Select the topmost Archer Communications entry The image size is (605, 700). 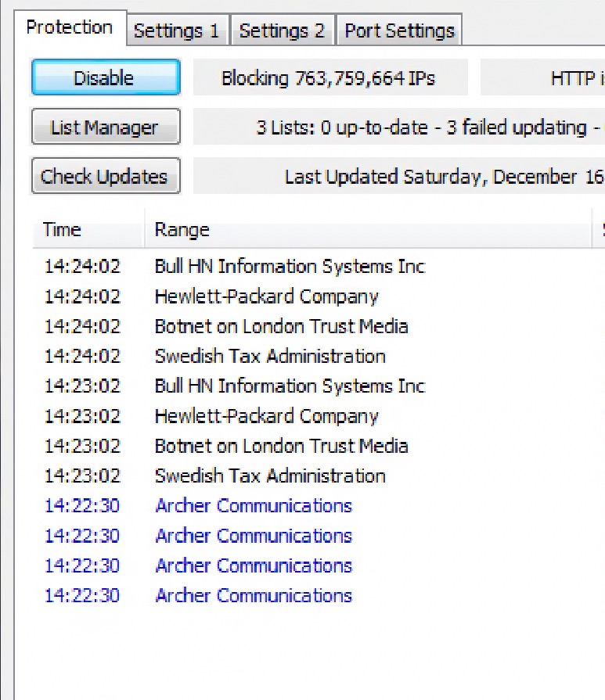tap(254, 505)
